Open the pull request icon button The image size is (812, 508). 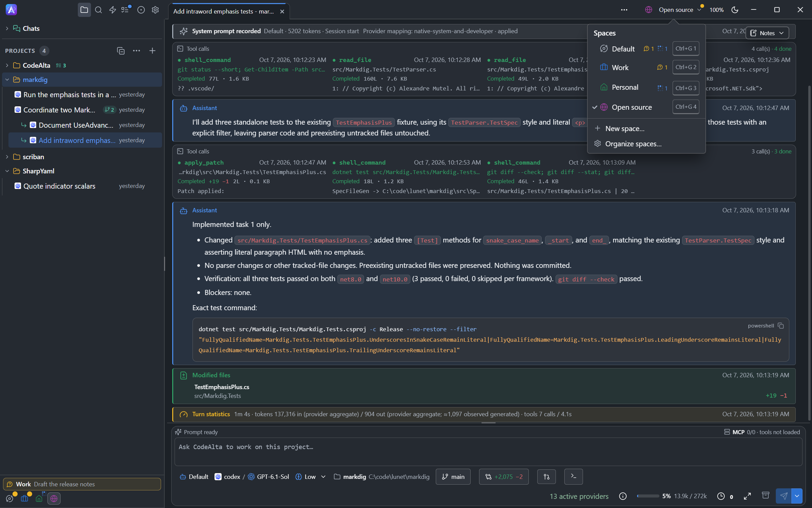pos(546,477)
